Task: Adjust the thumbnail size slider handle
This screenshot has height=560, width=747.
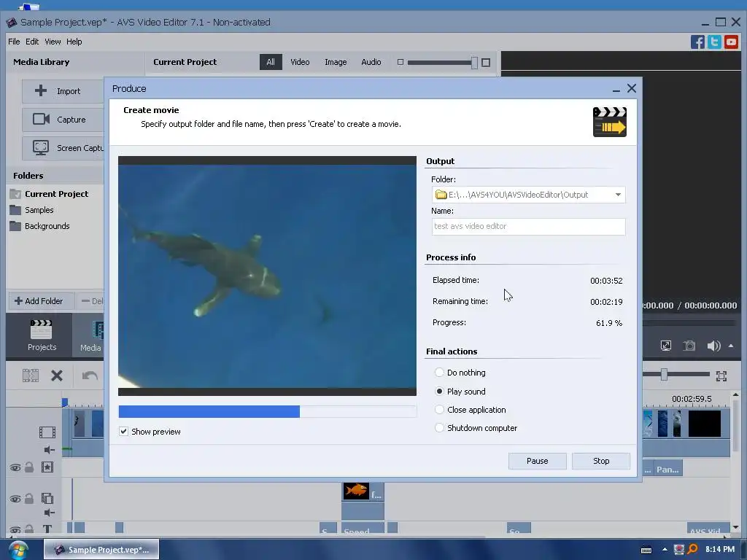Action: point(474,63)
